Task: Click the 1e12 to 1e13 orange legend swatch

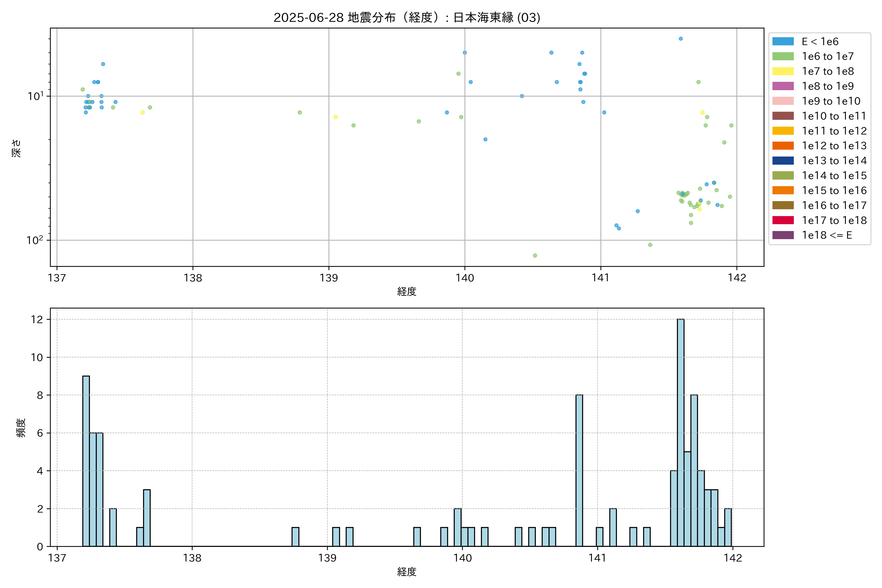Action: (783, 146)
